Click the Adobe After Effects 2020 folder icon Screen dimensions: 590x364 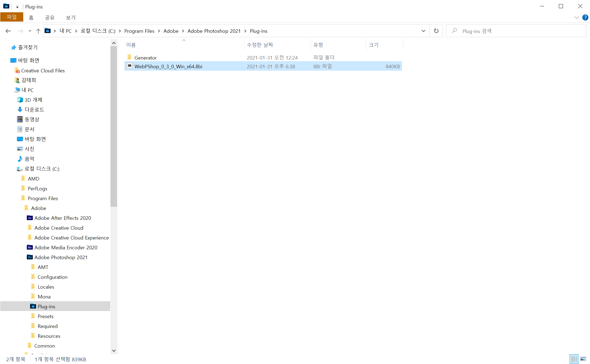coord(30,218)
